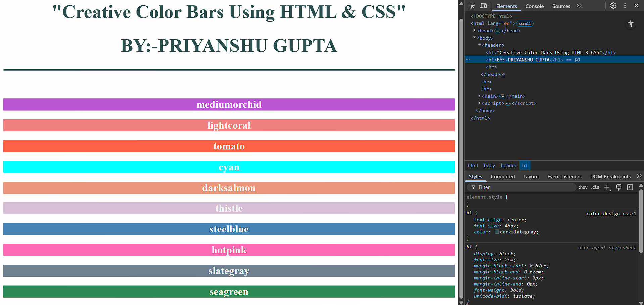Toggle the device toolbar icon
Viewport: 644px width, 305px height.
(x=484, y=6)
